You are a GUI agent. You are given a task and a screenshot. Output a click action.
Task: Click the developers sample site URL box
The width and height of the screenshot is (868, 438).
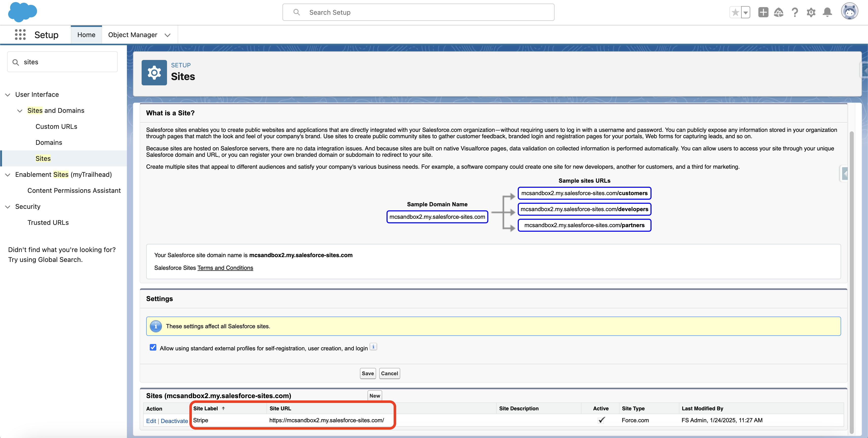pos(584,209)
